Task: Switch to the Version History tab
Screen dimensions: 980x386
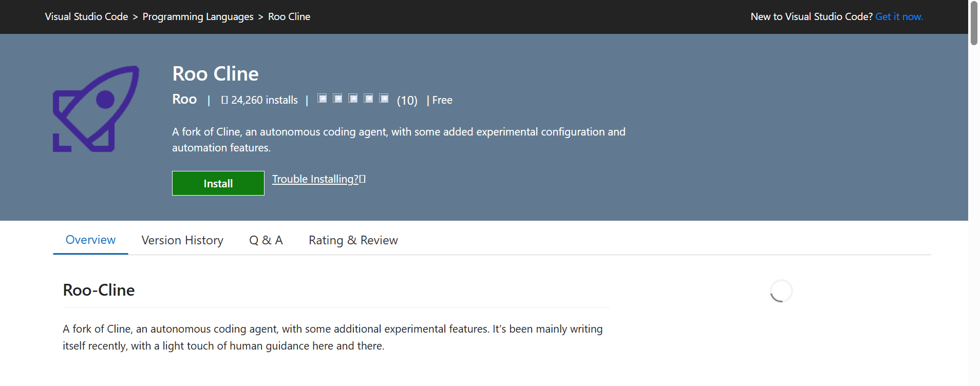Action: click(182, 240)
